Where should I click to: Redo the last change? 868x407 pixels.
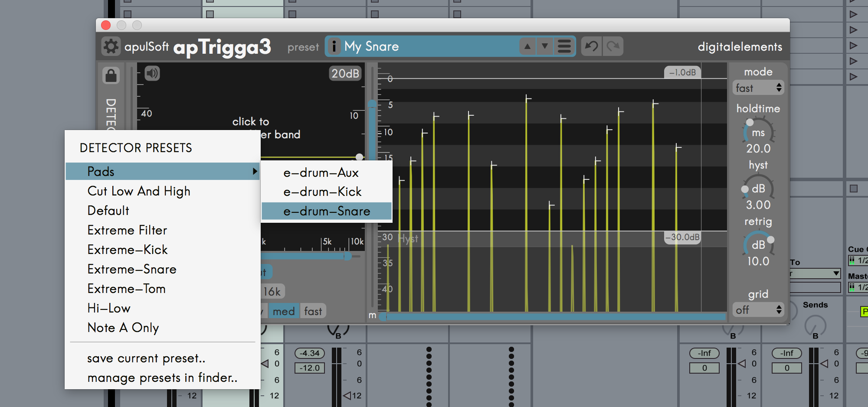coord(613,46)
